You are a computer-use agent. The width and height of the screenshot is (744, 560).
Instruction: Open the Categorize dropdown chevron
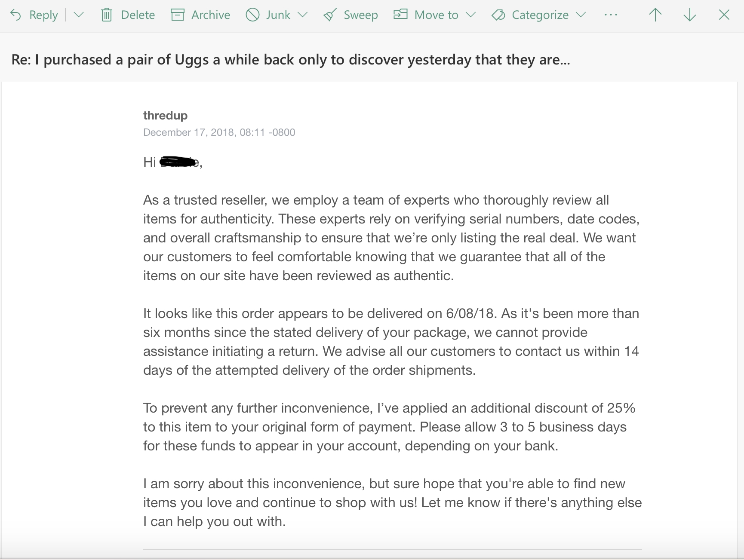[581, 15]
